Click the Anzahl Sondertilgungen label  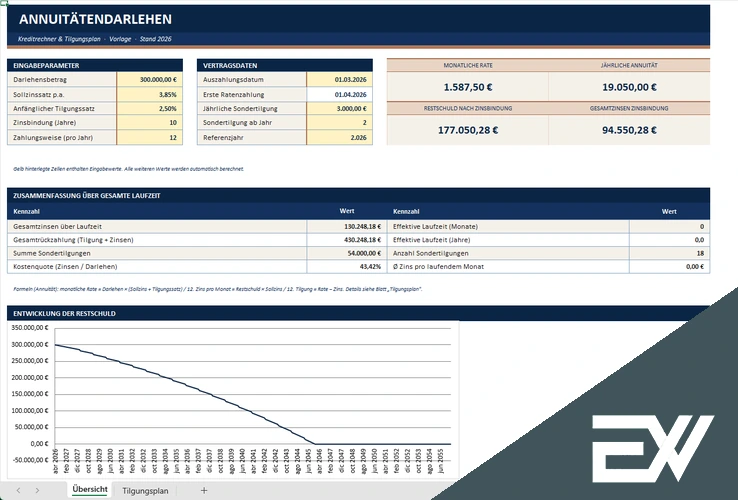pos(431,253)
